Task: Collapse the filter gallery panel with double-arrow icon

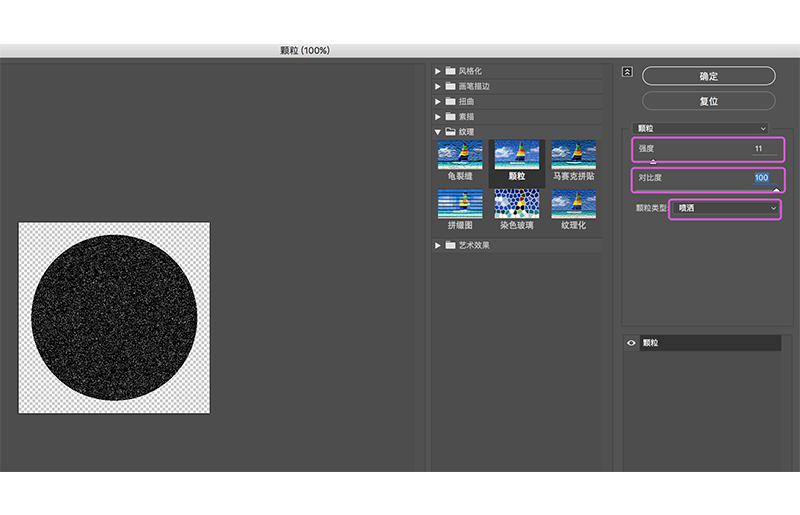Action: point(627,71)
